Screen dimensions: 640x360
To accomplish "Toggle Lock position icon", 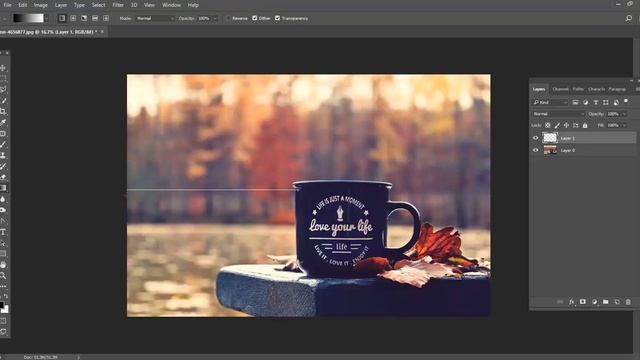I will 567,125.
